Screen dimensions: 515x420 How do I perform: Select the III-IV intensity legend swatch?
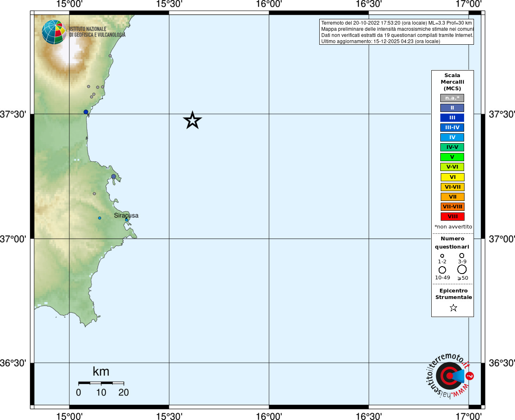coord(452,128)
